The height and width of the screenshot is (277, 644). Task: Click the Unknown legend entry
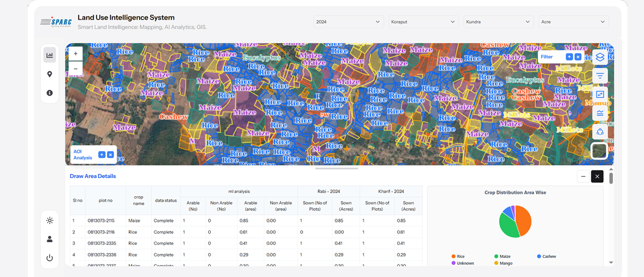(462, 263)
